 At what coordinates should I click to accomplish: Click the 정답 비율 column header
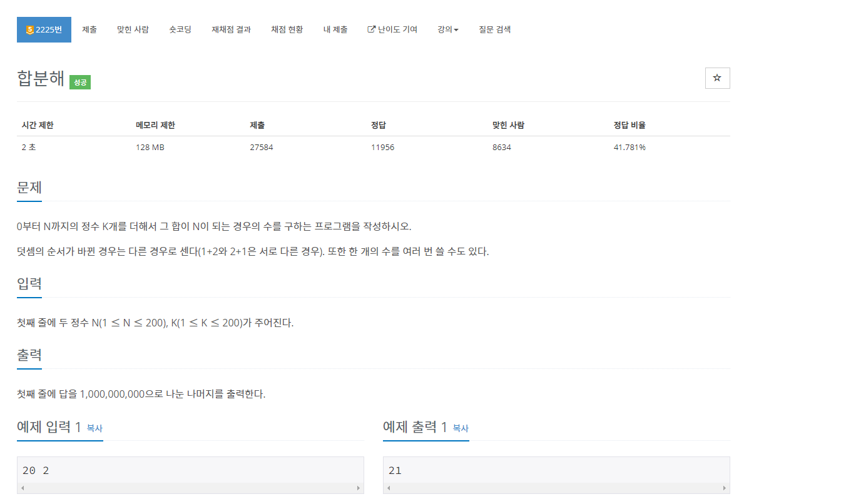pyautogui.click(x=629, y=125)
